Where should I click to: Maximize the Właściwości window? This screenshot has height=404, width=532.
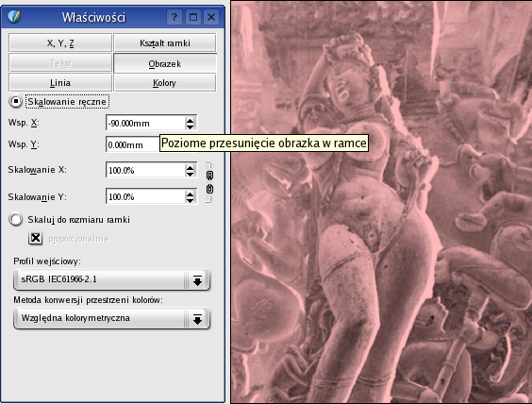[x=193, y=17]
